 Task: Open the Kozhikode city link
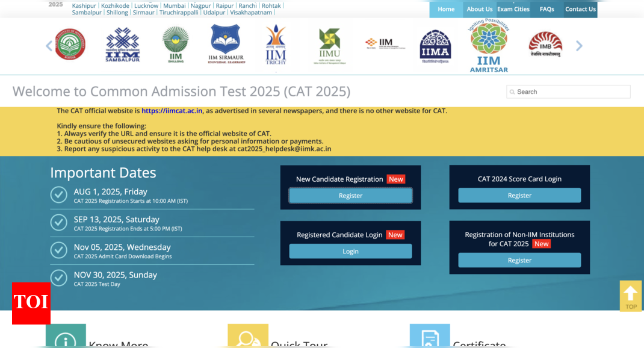pos(115,6)
